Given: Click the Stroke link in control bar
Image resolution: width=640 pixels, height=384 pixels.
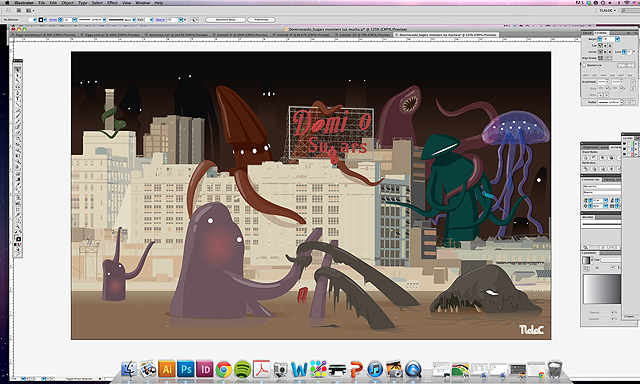Looking at the screenshot, I should click(x=53, y=20).
